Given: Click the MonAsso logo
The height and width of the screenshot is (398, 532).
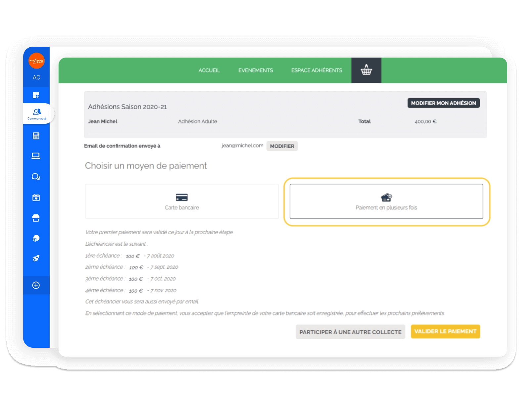Looking at the screenshot, I should pyautogui.click(x=36, y=61).
